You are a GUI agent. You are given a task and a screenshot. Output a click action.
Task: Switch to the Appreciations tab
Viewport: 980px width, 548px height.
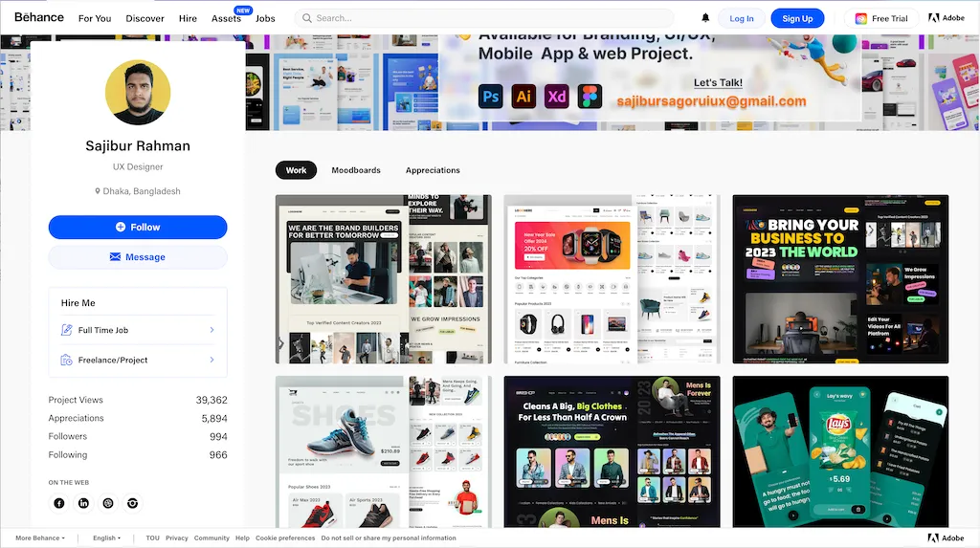point(433,170)
